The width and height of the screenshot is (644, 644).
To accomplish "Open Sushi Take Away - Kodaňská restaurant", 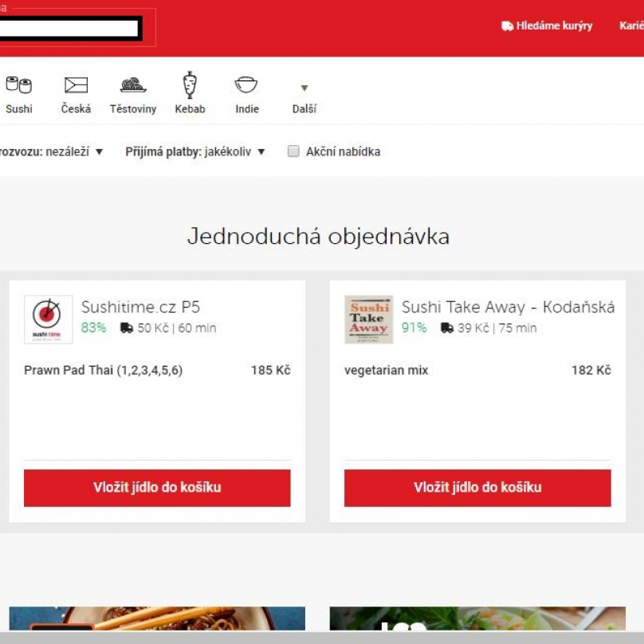I will tap(508, 307).
